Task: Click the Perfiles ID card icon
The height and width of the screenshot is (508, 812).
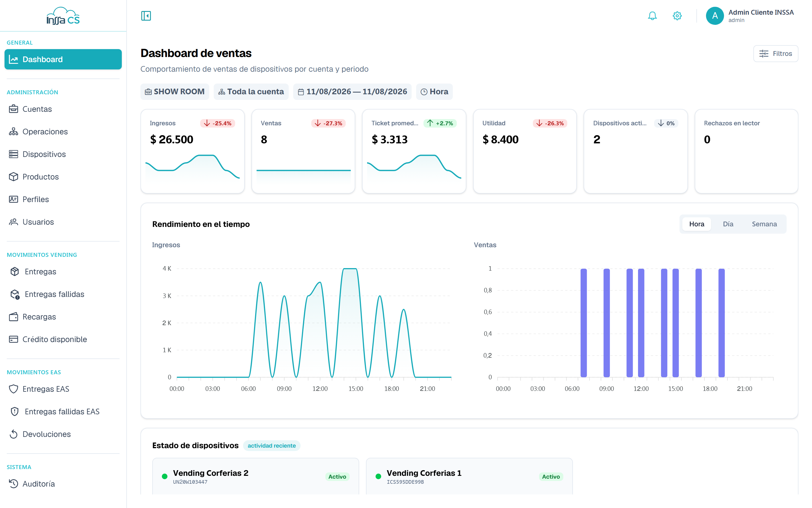Action: click(14, 199)
